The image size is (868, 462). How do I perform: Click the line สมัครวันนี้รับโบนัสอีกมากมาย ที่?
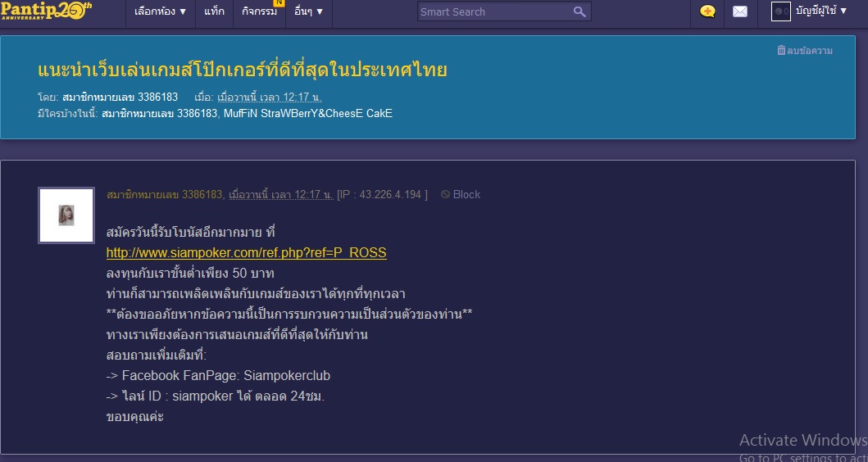click(190, 233)
